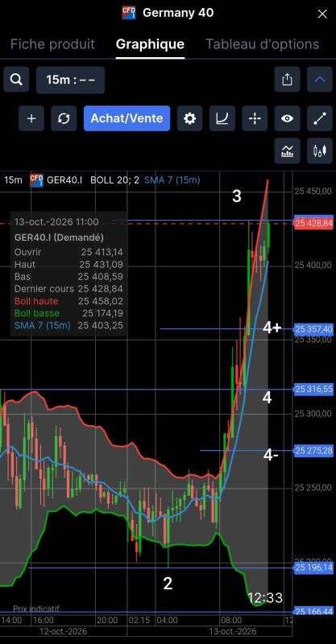Collapse the toolbar with the up chevron

click(320, 80)
